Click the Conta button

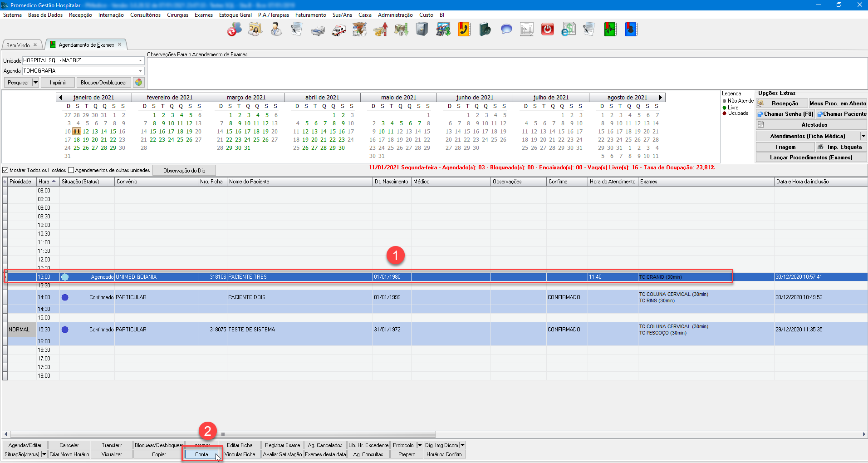[x=201, y=454]
